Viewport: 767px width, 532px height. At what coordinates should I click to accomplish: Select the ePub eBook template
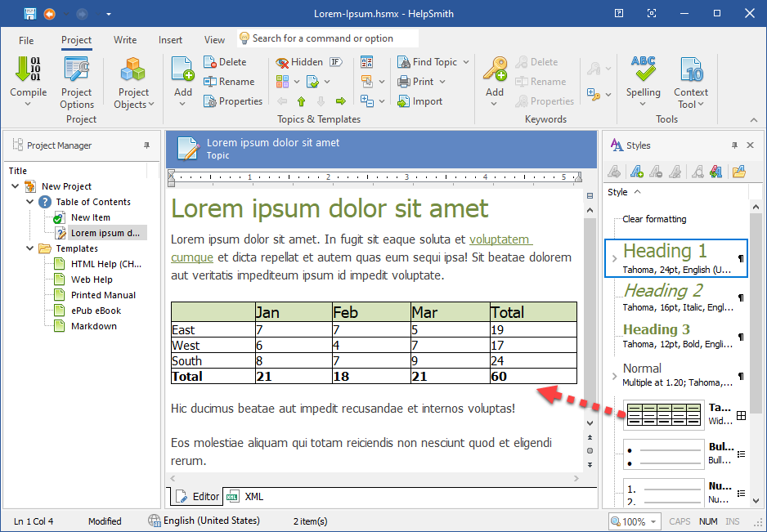pos(96,311)
